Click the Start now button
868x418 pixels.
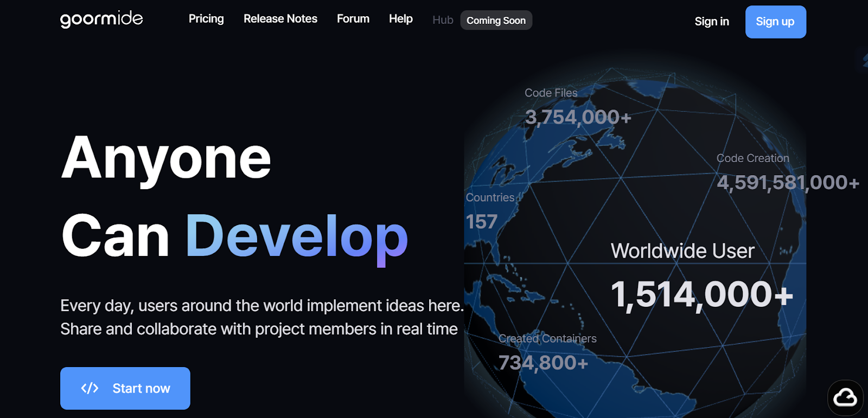(x=125, y=388)
